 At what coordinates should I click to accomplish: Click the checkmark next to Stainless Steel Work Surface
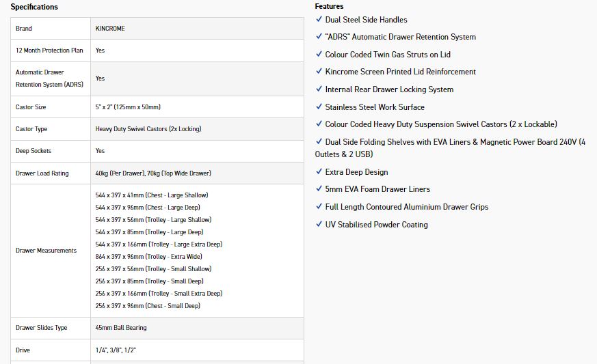[319, 107]
